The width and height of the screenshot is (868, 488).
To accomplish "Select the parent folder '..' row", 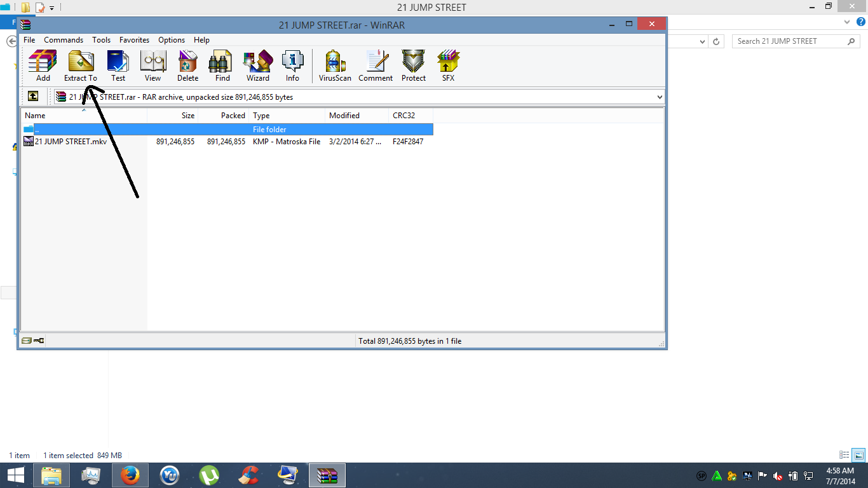I will point(227,130).
